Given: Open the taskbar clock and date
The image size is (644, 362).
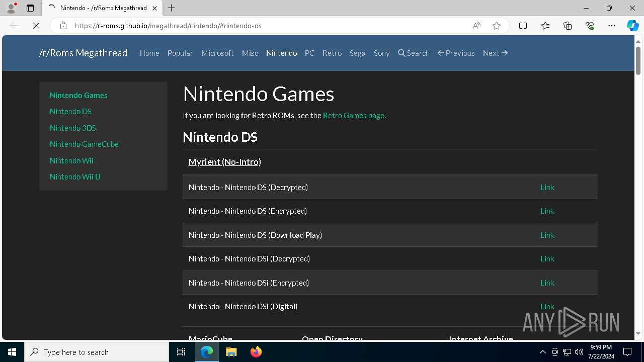Looking at the screenshot, I should (601, 352).
